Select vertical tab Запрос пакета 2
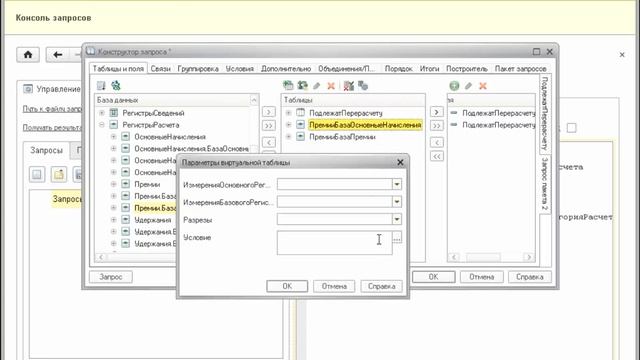 (545, 184)
